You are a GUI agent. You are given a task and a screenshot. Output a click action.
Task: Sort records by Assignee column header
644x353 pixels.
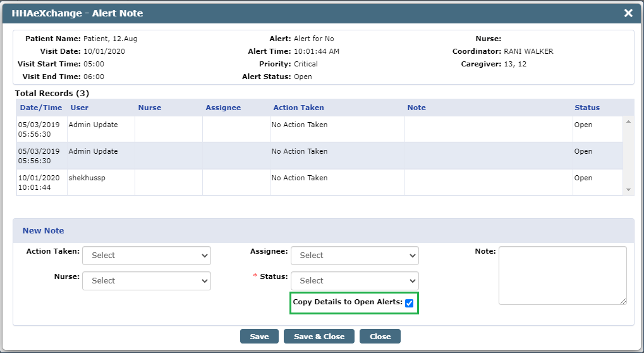223,108
